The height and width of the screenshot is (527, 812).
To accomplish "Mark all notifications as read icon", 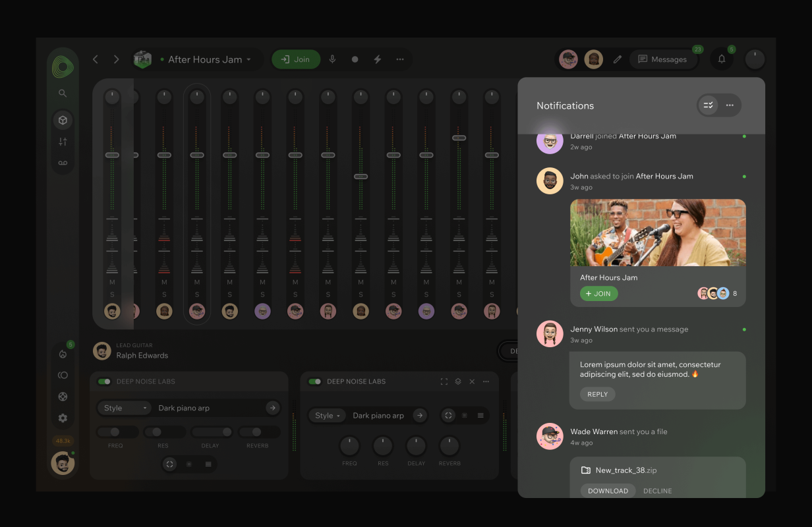I will coord(709,105).
